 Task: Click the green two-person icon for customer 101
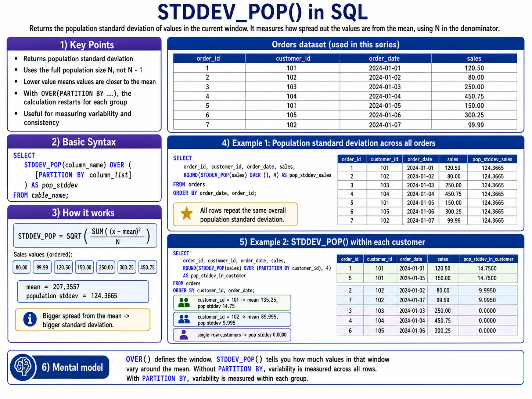coord(184,303)
